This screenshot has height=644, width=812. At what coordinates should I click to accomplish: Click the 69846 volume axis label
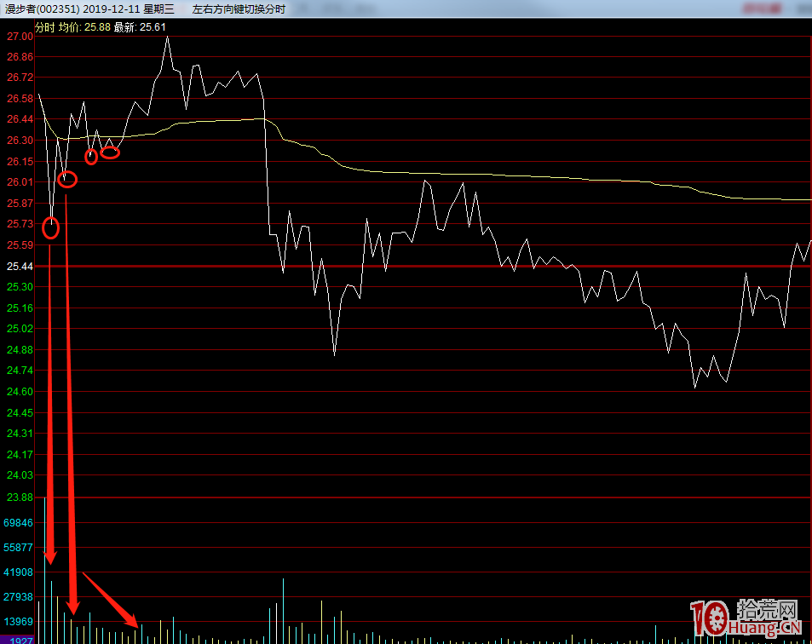click(18, 523)
